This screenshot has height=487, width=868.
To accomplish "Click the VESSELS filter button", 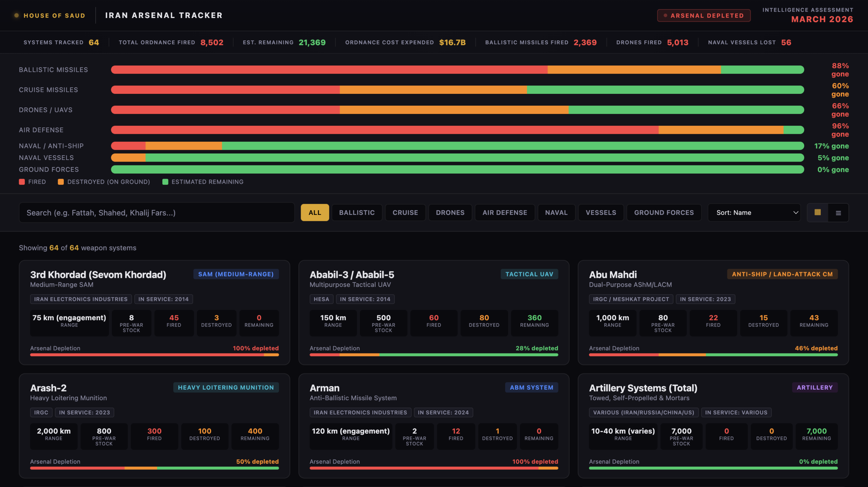I will click(600, 213).
